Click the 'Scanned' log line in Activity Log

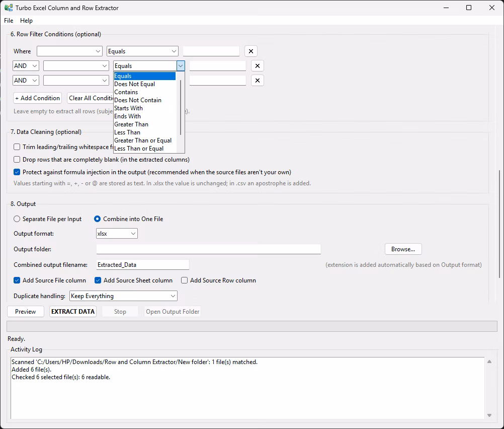(x=134, y=362)
